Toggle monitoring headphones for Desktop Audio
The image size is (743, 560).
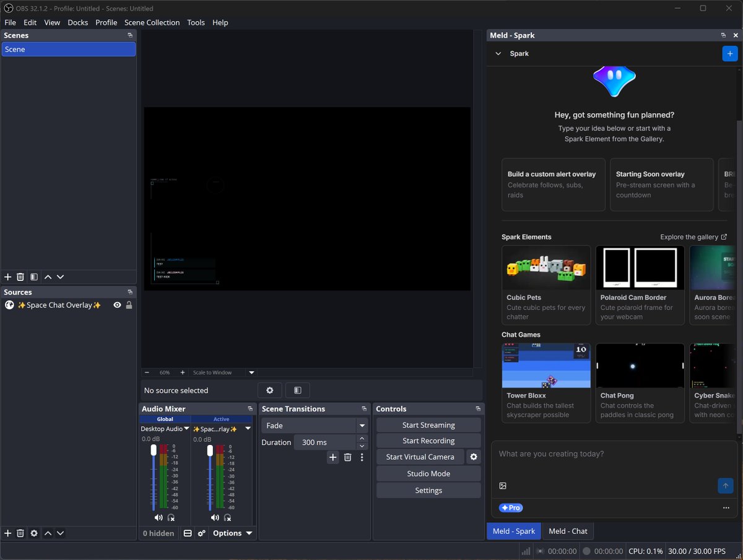171,518
